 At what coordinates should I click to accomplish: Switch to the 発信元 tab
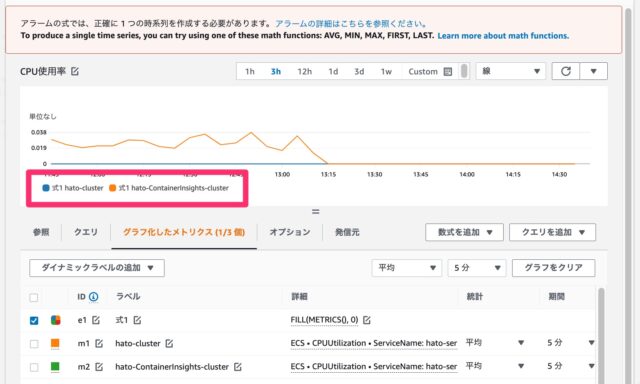[x=347, y=232]
